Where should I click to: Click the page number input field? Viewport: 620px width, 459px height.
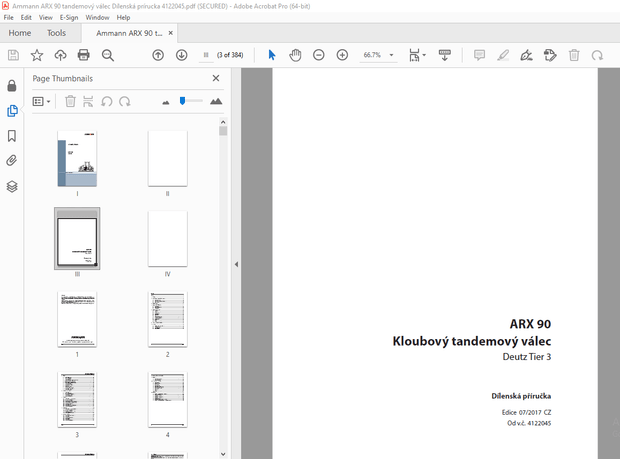pyautogui.click(x=206, y=55)
